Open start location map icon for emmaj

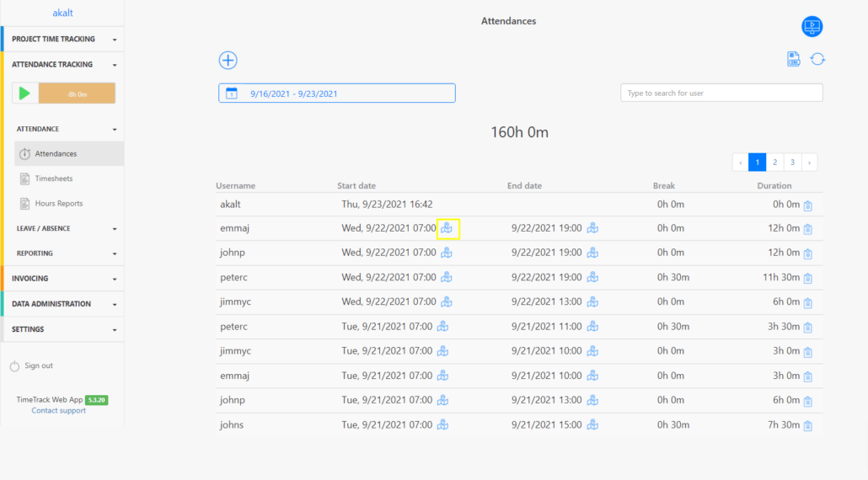coord(447,228)
